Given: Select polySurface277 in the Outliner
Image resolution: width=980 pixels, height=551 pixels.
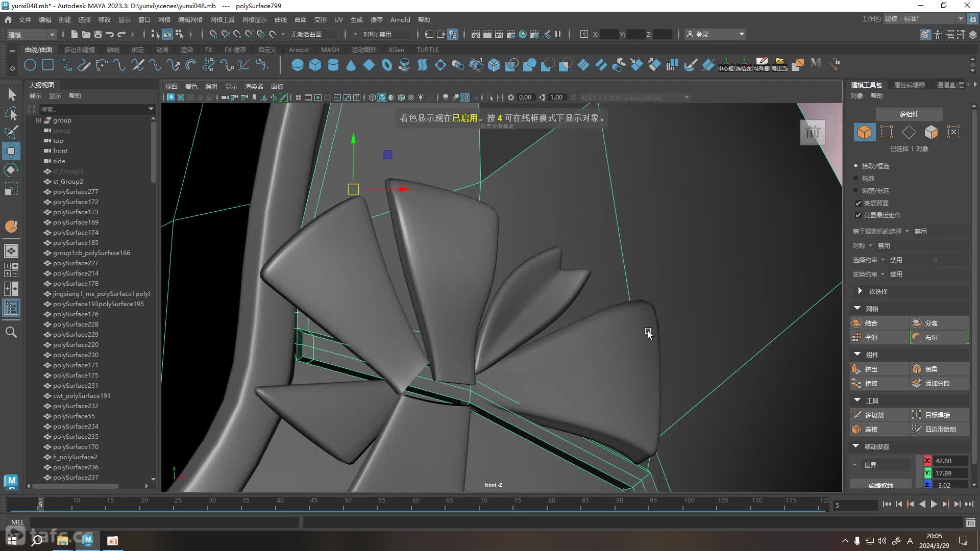Looking at the screenshot, I should [76, 192].
